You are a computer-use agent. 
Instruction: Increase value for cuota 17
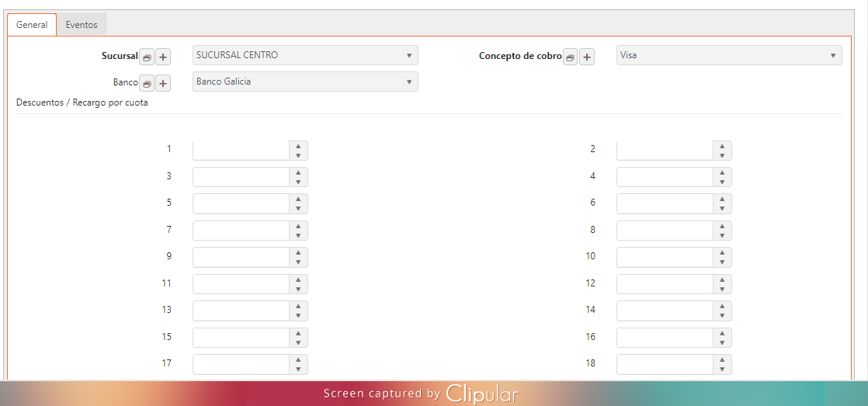pyautogui.click(x=298, y=359)
